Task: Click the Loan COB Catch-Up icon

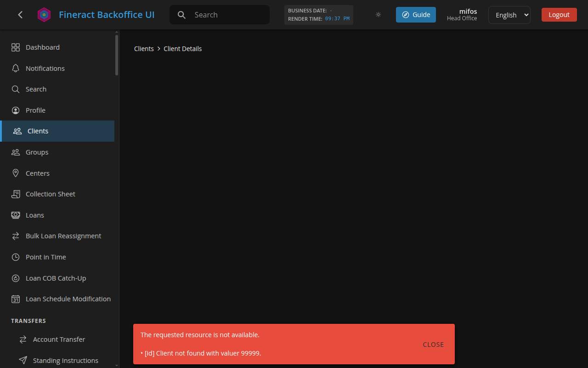Action: tap(16, 278)
